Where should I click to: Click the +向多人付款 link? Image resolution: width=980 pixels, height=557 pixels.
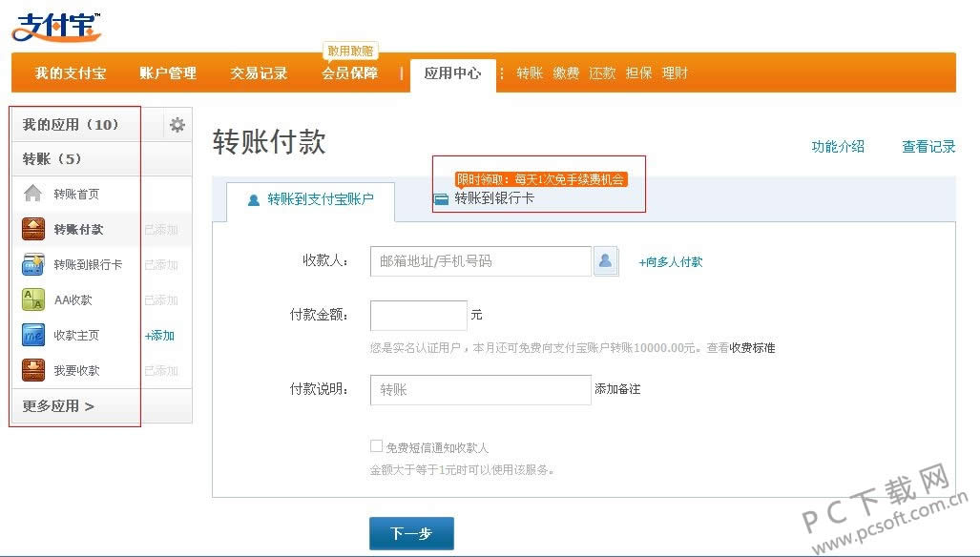click(x=671, y=262)
